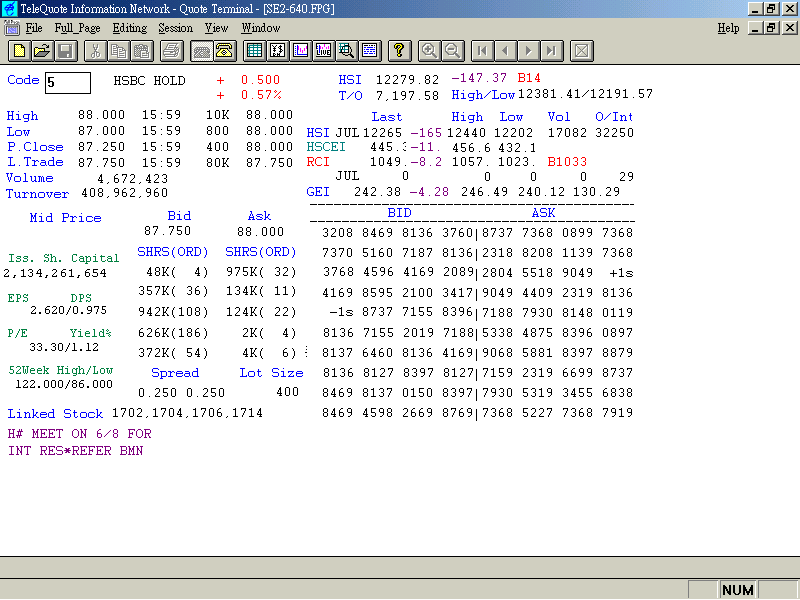Click the Cut scissors icon

tap(95, 51)
